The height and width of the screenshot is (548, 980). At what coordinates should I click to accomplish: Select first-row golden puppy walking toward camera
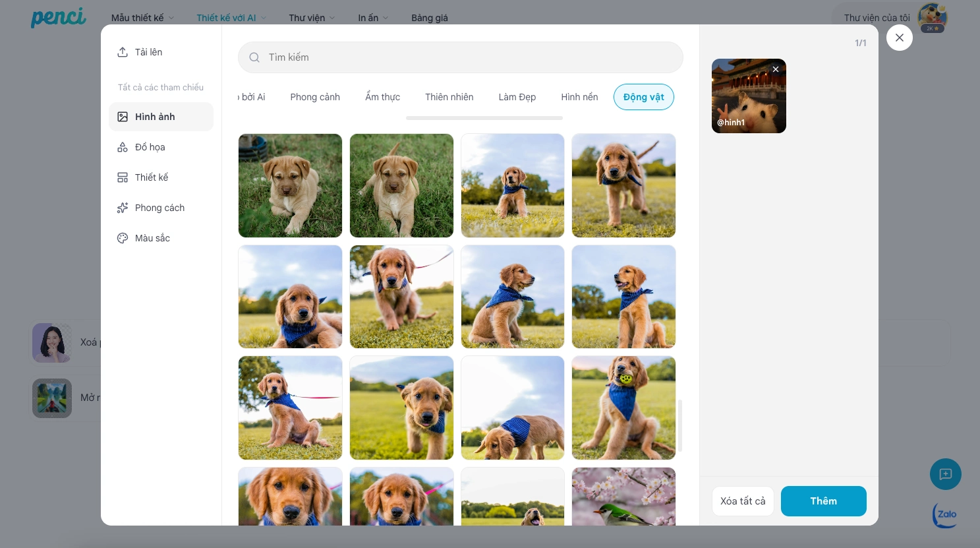(x=624, y=185)
